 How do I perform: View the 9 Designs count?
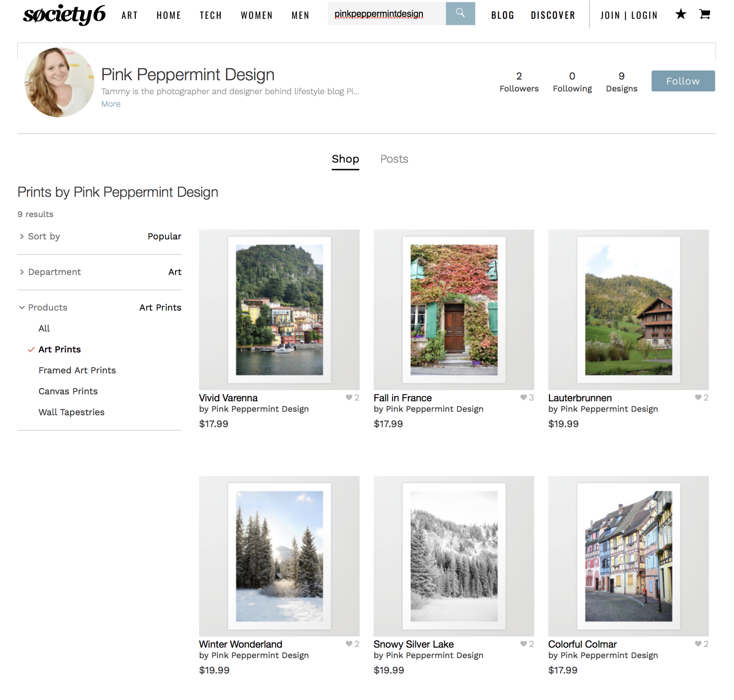(621, 82)
